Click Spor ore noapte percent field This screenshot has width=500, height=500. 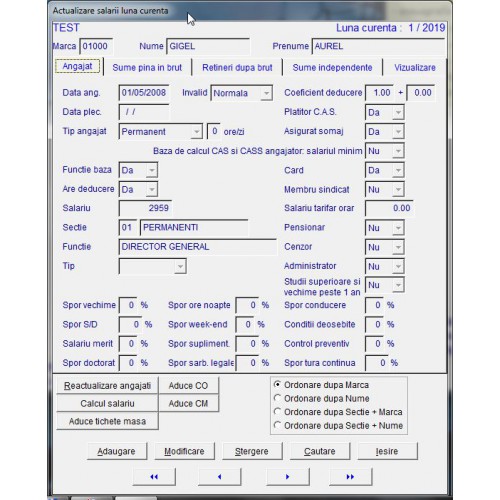click(x=247, y=305)
